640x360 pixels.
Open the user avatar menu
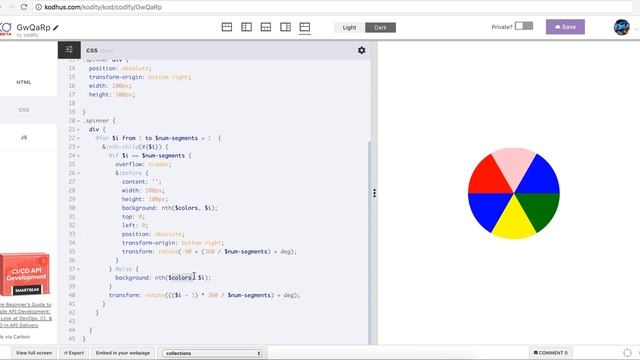(621, 27)
